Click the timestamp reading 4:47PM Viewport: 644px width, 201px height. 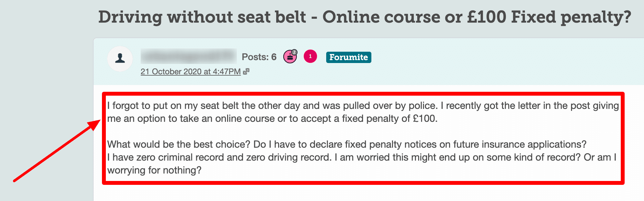click(226, 71)
